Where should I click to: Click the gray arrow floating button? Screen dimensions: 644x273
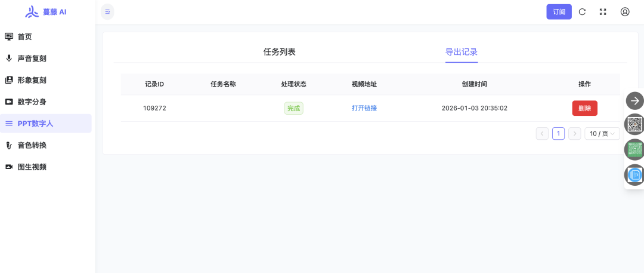click(634, 100)
